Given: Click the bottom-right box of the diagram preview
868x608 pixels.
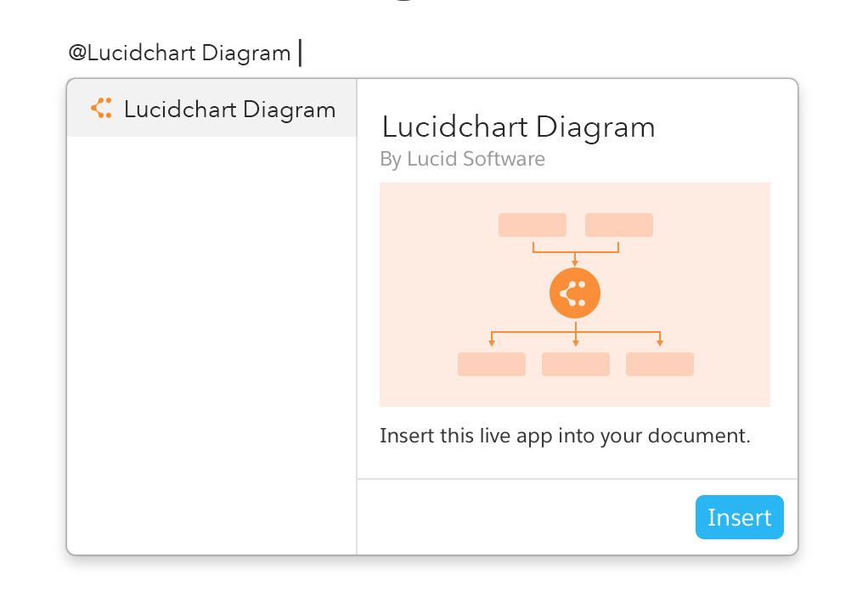Looking at the screenshot, I should [x=660, y=363].
